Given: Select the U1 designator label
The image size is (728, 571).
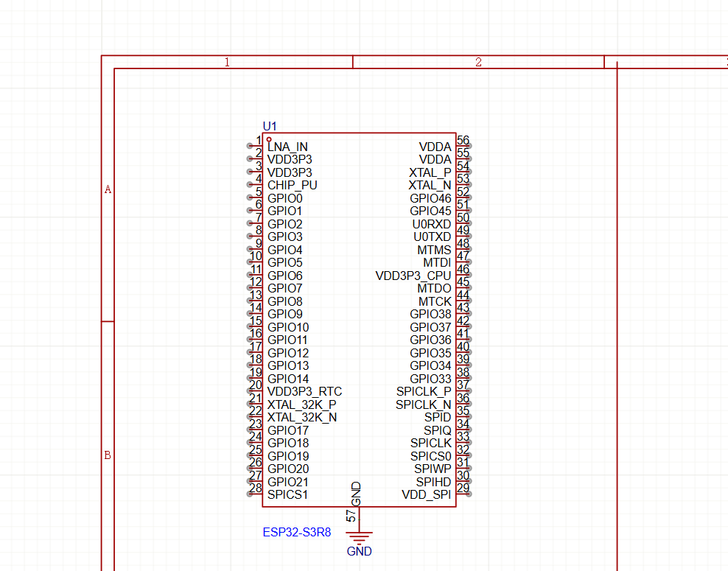Looking at the screenshot, I should pyautogui.click(x=270, y=126).
